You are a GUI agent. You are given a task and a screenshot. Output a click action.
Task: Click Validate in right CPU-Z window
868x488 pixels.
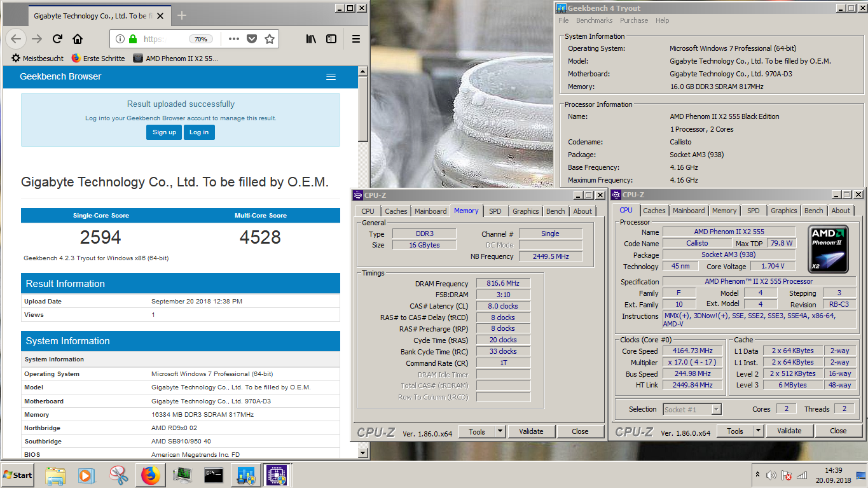[789, 431]
